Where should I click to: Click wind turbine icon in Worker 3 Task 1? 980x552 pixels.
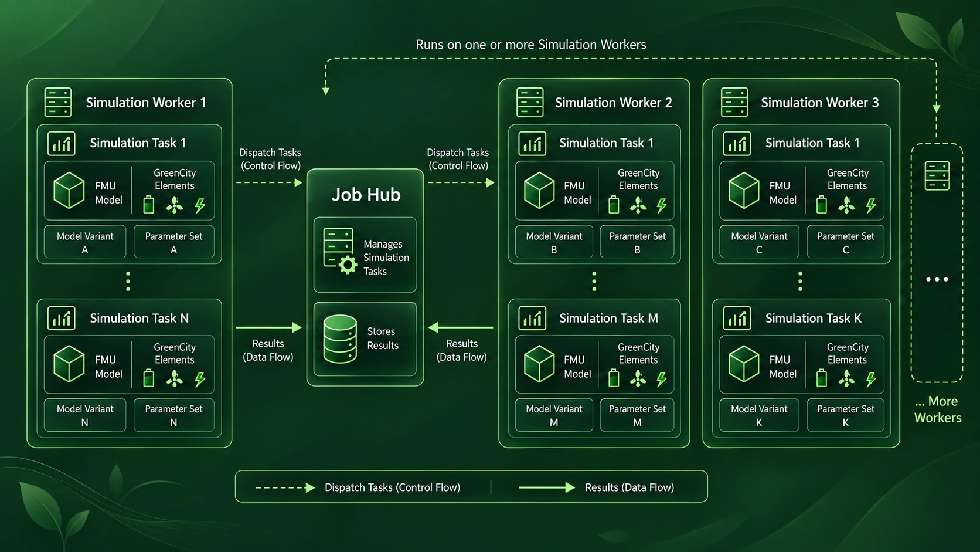coord(846,205)
